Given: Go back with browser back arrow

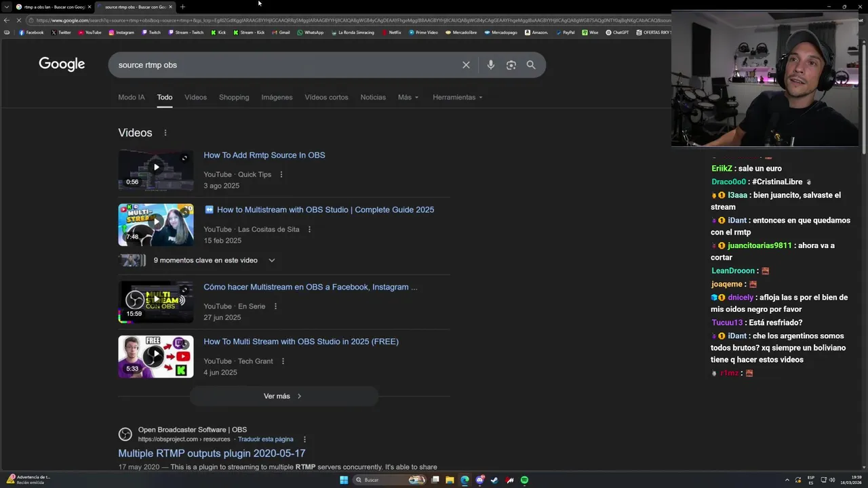Looking at the screenshot, I should (6, 20).
